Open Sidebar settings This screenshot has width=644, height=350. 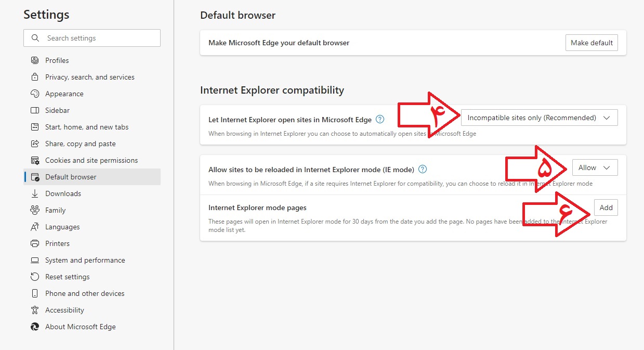[x=92, y=110]
